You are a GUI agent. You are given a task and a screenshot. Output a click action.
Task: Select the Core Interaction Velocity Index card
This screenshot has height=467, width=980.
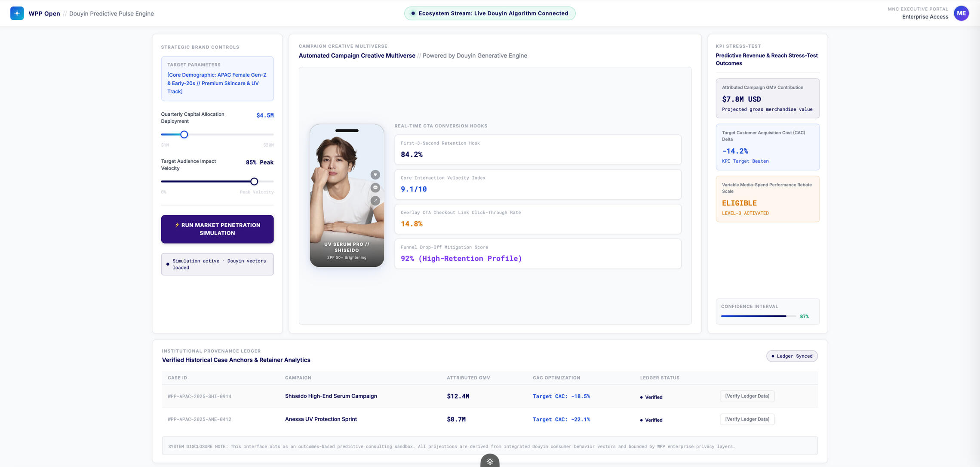(x=538, y=184)
